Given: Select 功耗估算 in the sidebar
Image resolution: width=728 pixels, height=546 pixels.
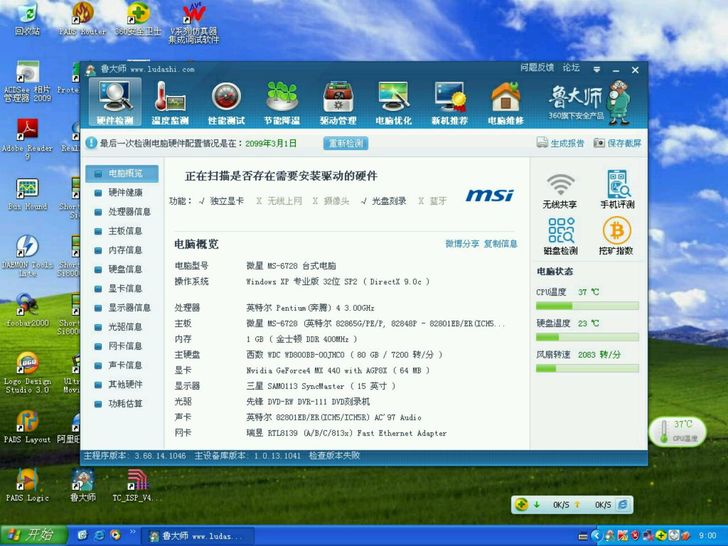Looking at the screenshot, I should (122, 404).
